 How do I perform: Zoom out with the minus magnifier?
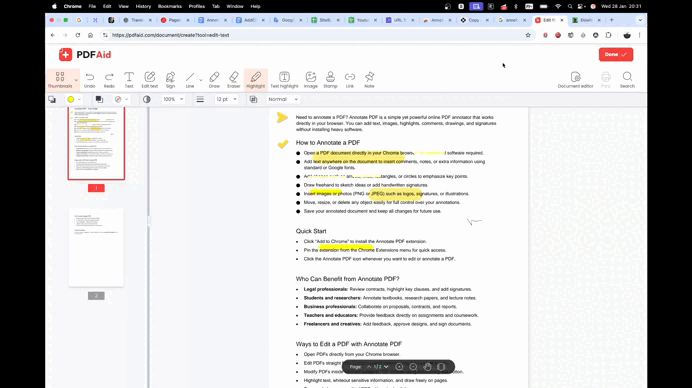point(414,367)
